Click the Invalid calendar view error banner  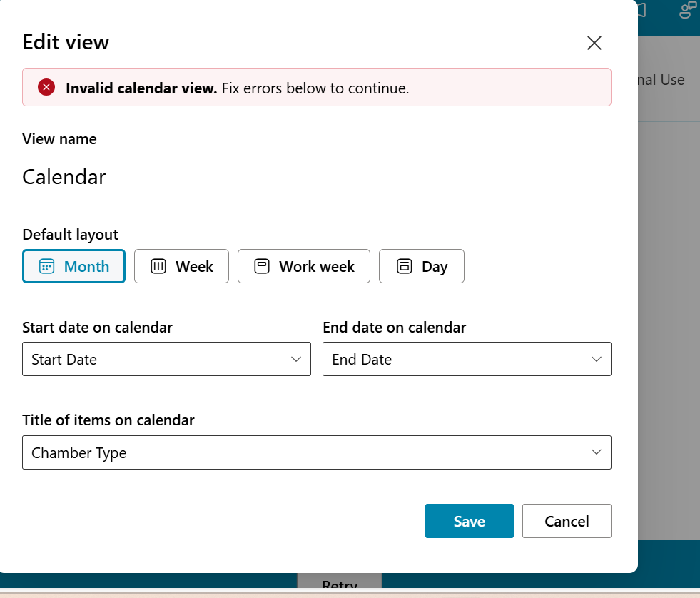pyautogui.click(x=317, y=87)
